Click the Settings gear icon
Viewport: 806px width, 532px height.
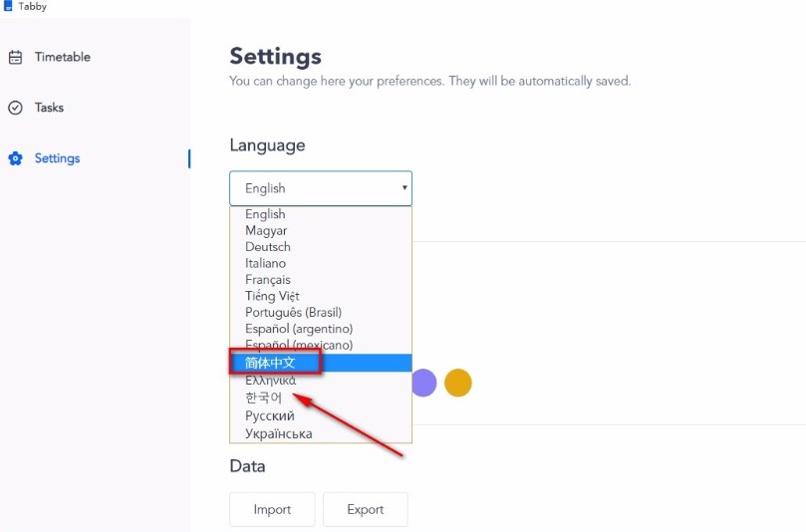coord(15,158)
